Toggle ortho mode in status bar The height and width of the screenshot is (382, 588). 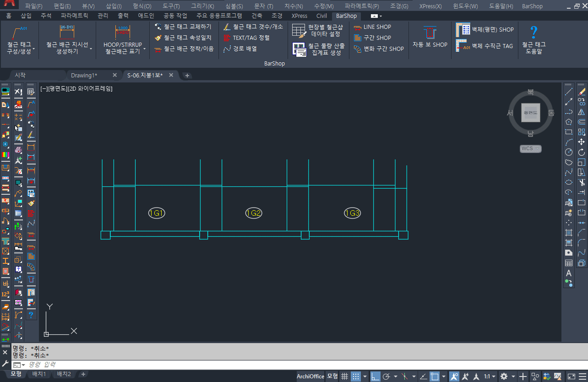(x=375, y=377)
